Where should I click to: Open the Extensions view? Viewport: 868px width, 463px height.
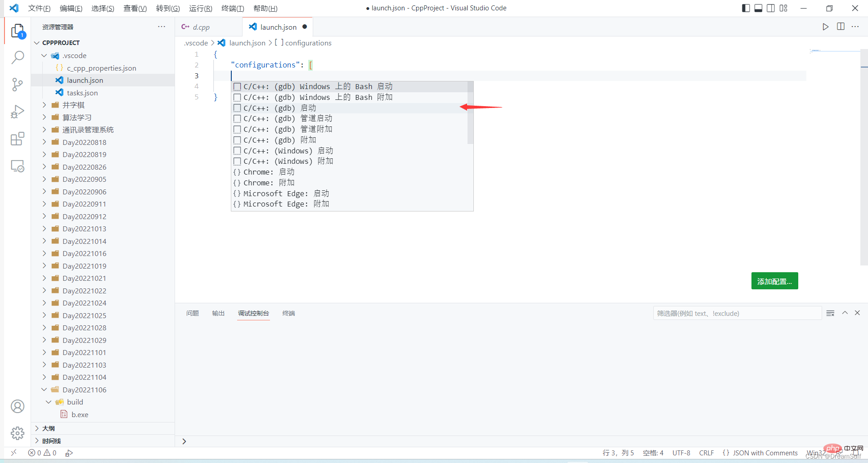(x=17, y=139)
